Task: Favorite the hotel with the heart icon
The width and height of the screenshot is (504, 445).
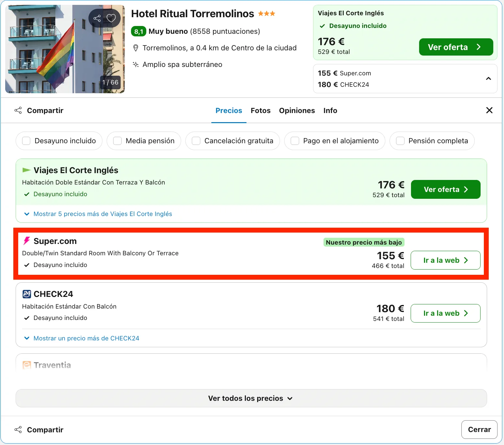Action: (x=111, y=18)
